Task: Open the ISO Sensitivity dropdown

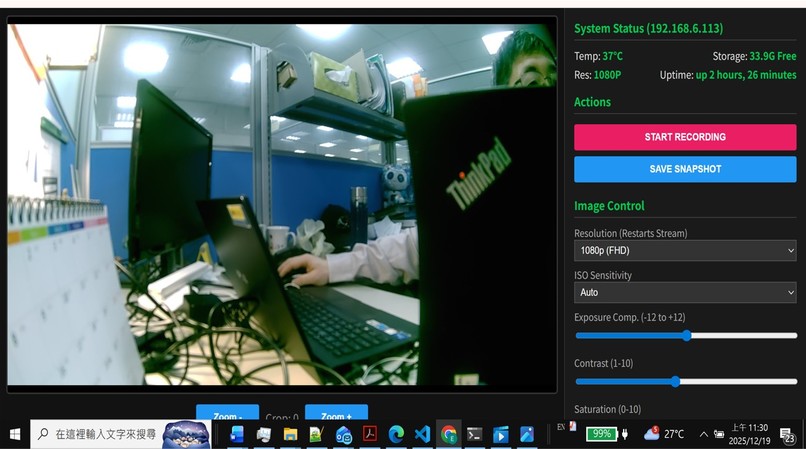Action: [685, 292]
